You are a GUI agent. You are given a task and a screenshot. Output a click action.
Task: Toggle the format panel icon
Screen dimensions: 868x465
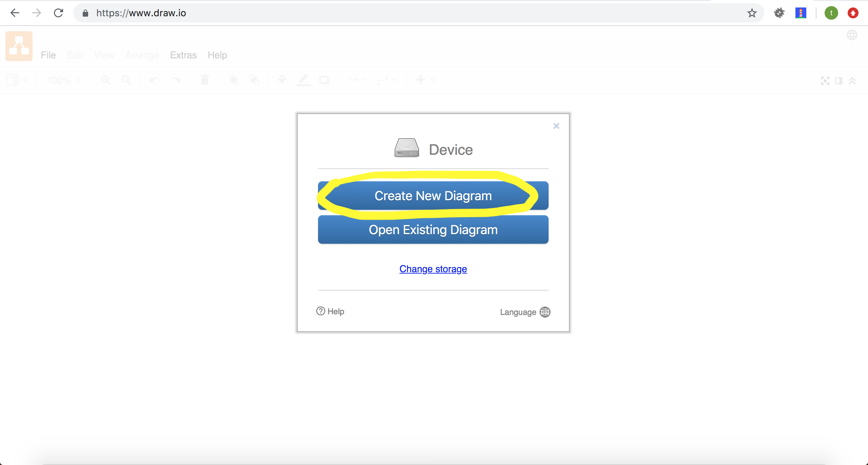(x=839, y=81)
